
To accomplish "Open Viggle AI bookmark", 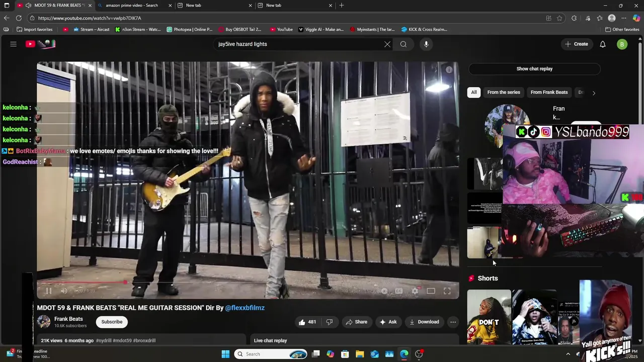I will pos(321,30).
